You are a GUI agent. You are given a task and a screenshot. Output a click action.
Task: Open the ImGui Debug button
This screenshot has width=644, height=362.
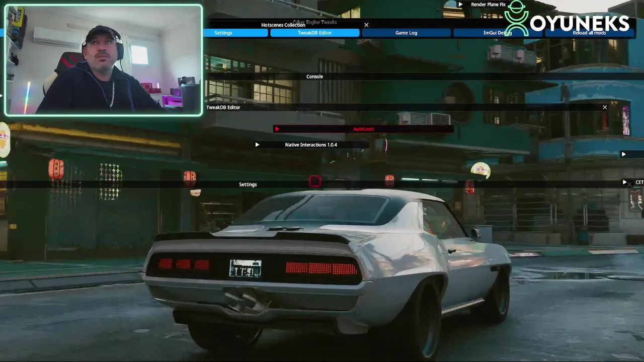(498, 33)
